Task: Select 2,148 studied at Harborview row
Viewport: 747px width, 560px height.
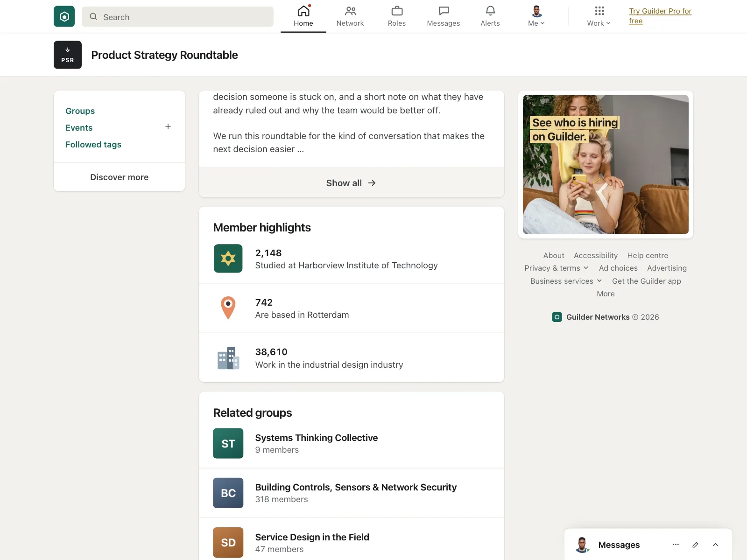Action: (x=352, y=259)
